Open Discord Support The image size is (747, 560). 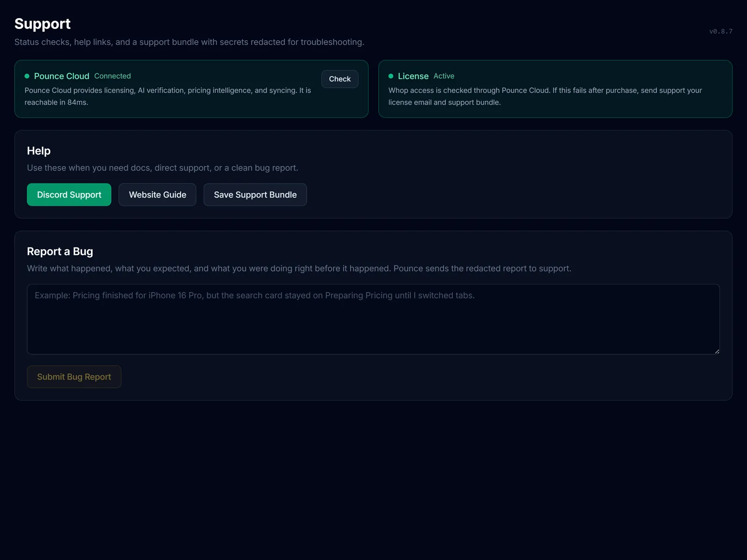click(69, 195)
